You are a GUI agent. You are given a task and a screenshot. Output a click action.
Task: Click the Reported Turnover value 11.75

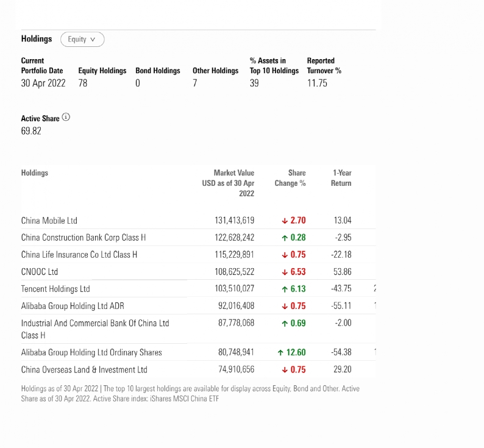pyautogui.click(x=317, y=84)
